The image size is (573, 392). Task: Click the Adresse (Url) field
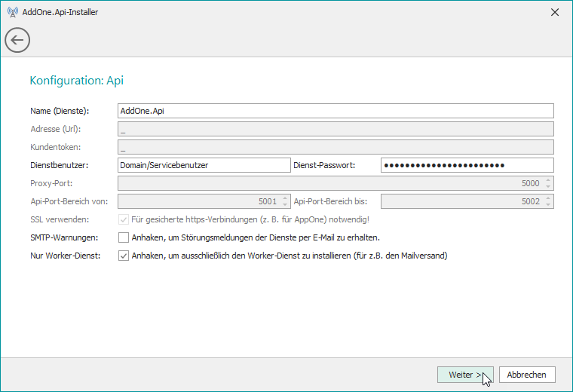point(336,129)
